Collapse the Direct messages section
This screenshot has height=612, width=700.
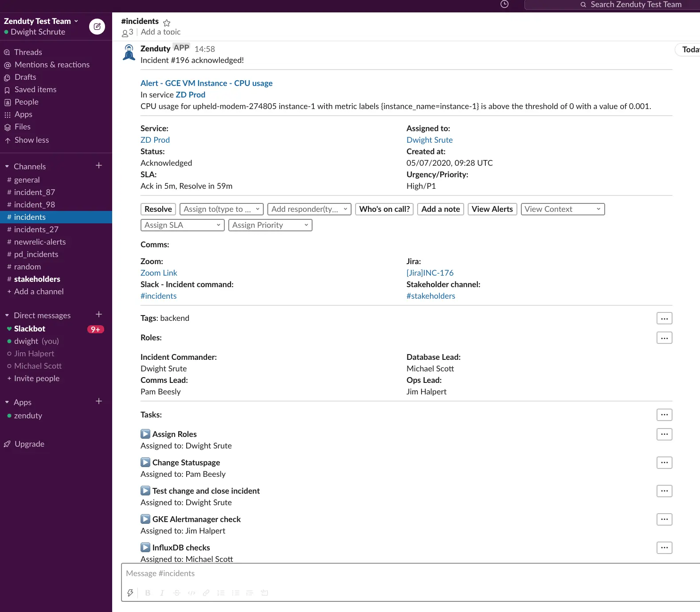(7, 316)
